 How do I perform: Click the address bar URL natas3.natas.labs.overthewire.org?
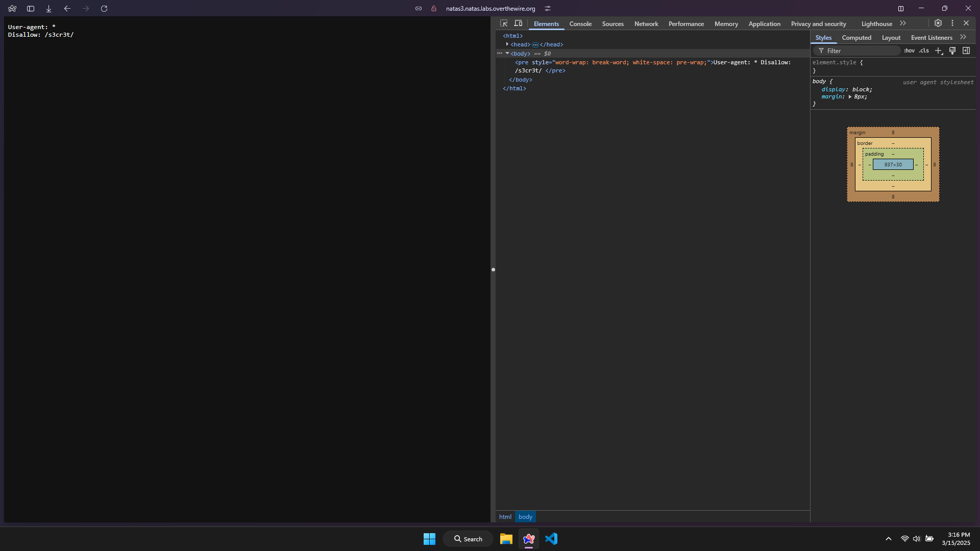[x=491, y=9]
